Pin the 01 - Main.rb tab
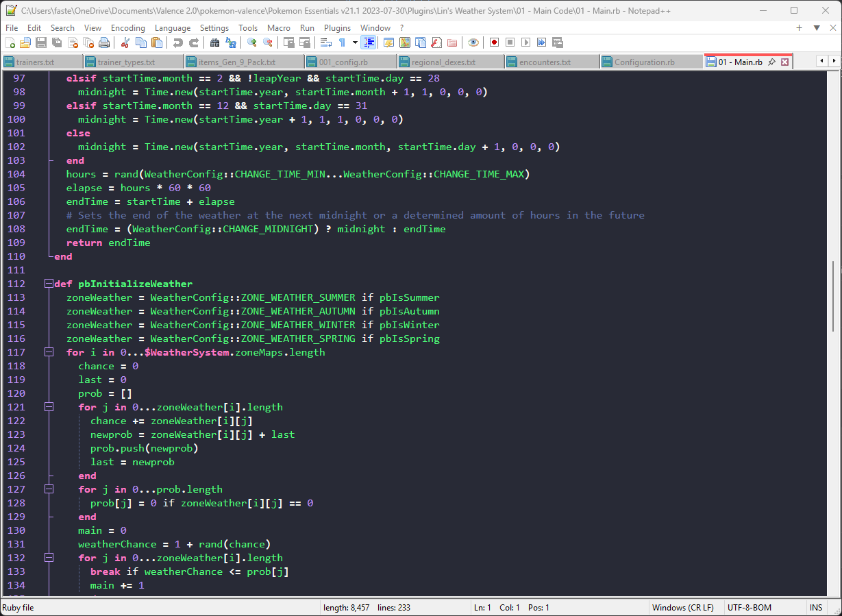This screenshot has height=616, width=842. [x=771, y=62]
